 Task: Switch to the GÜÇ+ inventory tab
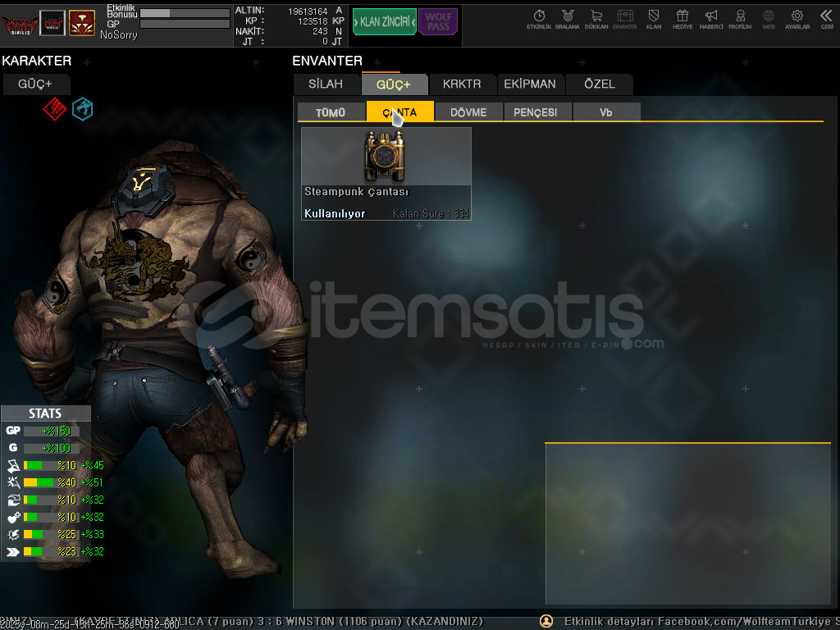(394, 84)
